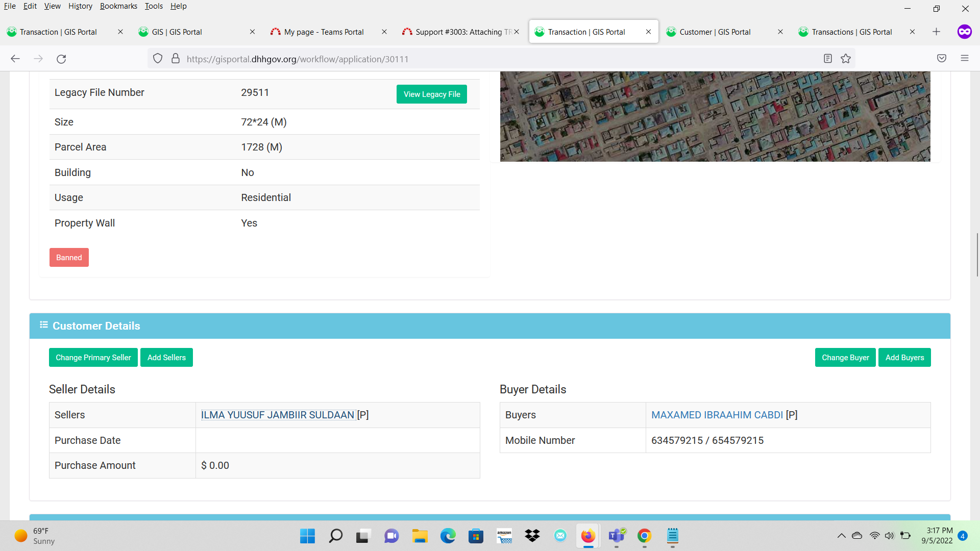Launch Google Chrome from taskbar

[644, 536]
